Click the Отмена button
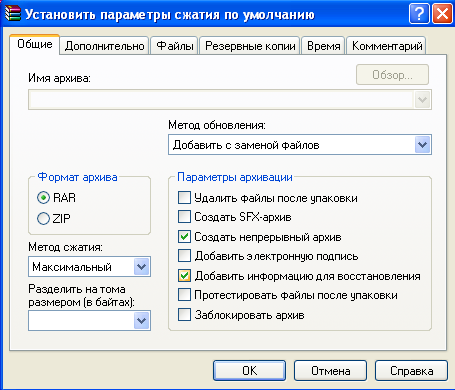Image resolution: width=455 pixels, height=390 pixels. 330,370
